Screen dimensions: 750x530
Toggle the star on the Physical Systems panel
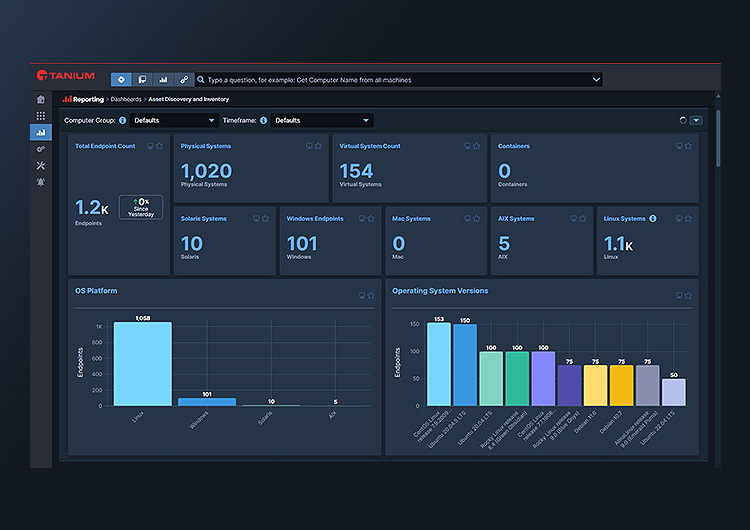pos(318,146)
